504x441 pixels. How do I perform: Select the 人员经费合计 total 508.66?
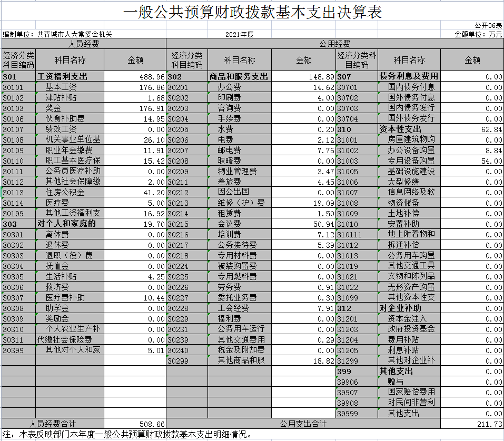[135, 424]
